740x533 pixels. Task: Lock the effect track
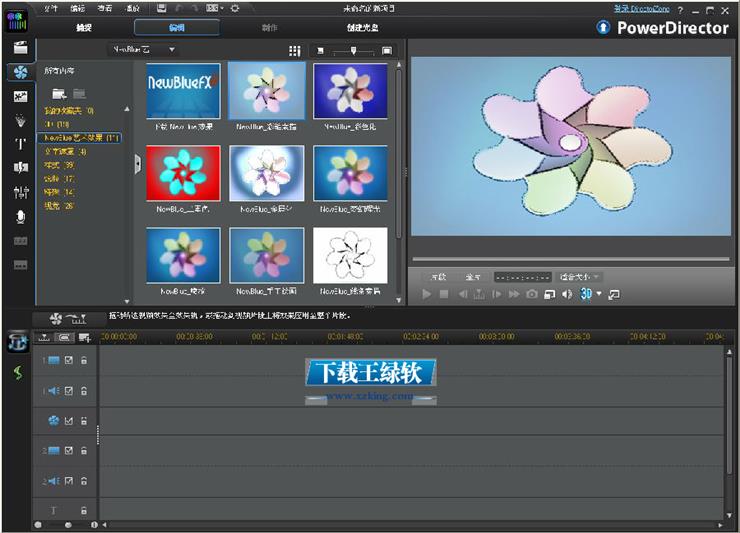pyautogui.click(x=84, y=421)
